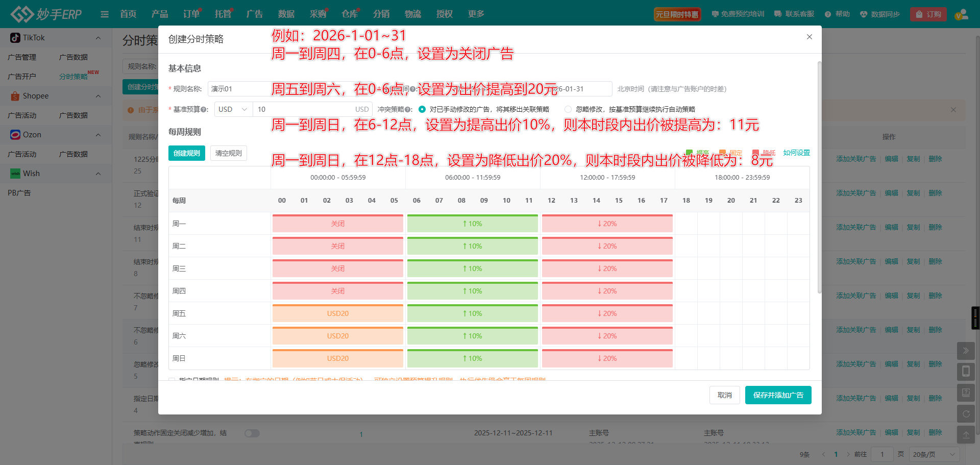This screenshot has height=465, width=980.
Task: Open the 首页 top menu
Action: point(128,14)
